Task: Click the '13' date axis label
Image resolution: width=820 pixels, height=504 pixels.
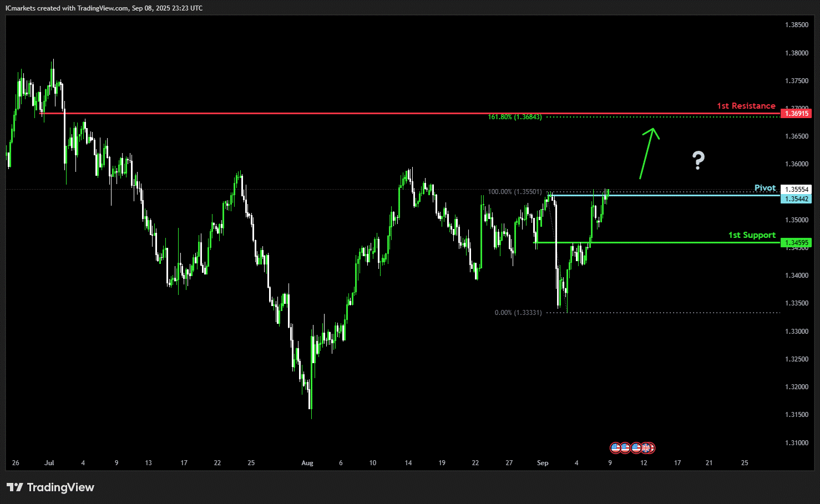Action: (148, 463)
